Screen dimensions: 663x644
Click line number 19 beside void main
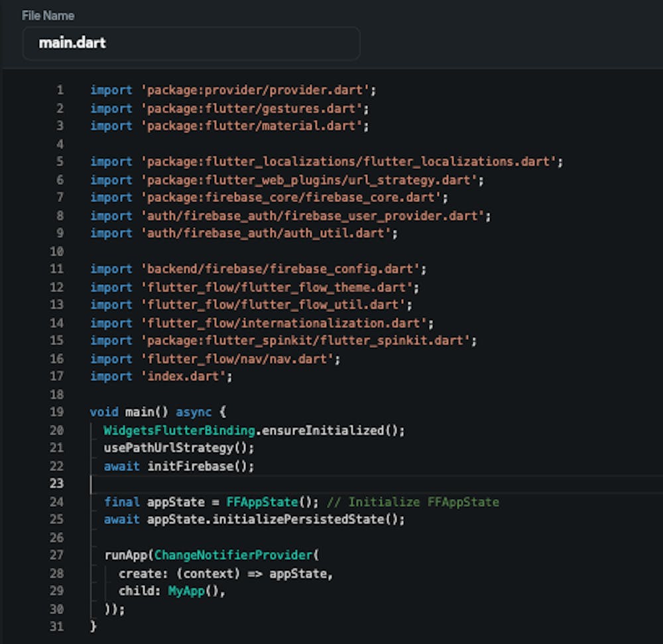click(x=58, y=412)
